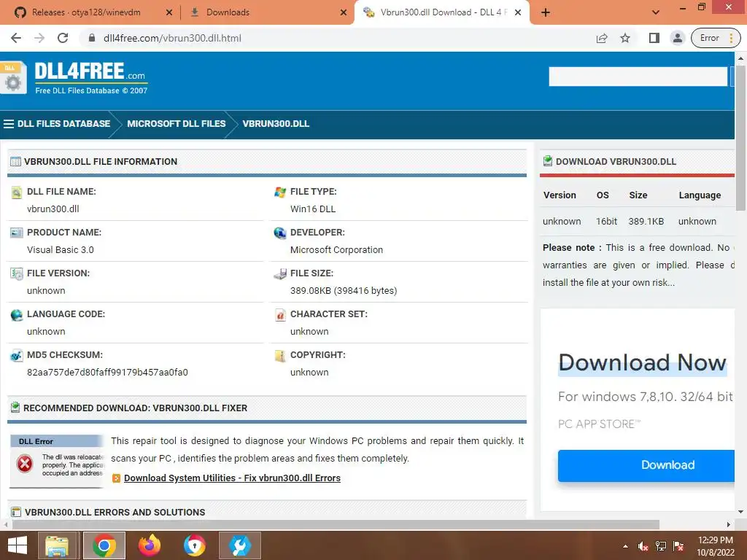Close the Releases winevdm tab
The image size is (747, 560).
click(169, 12)
